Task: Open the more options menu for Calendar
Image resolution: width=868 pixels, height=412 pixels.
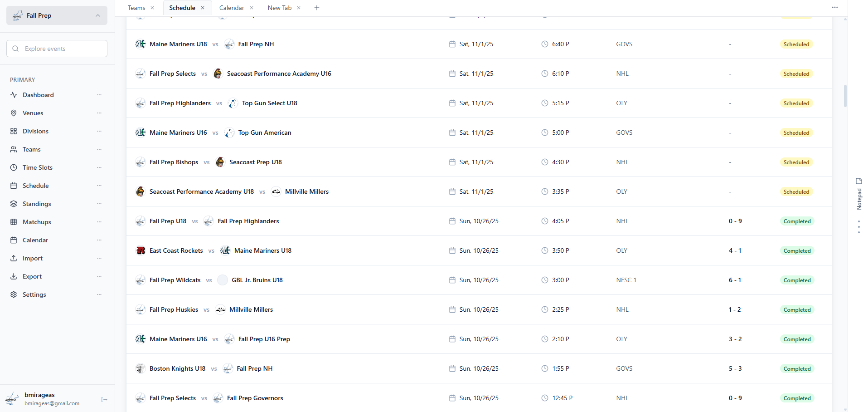Action: tap(99, 240)
